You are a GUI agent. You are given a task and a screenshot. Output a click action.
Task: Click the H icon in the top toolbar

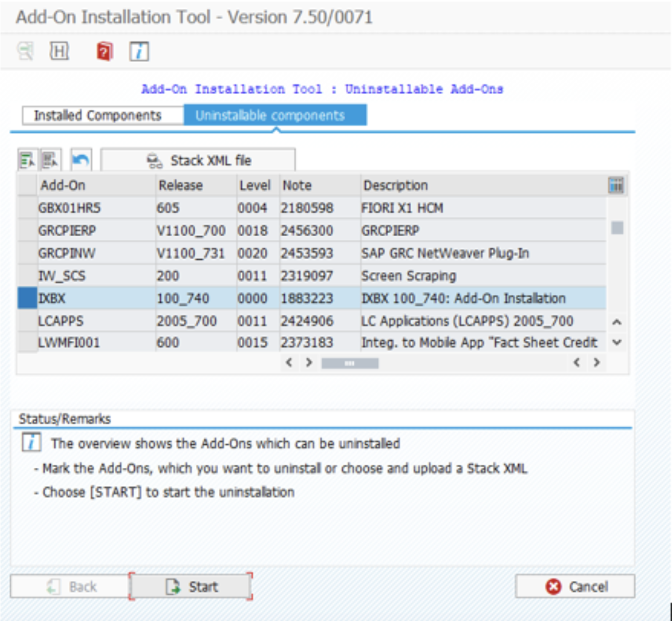[59, 51]
